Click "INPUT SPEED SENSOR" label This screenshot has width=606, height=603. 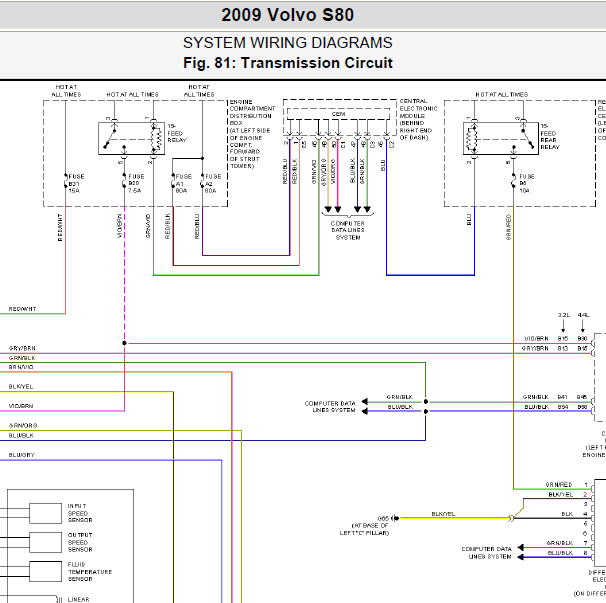click(x=80, y=513)
